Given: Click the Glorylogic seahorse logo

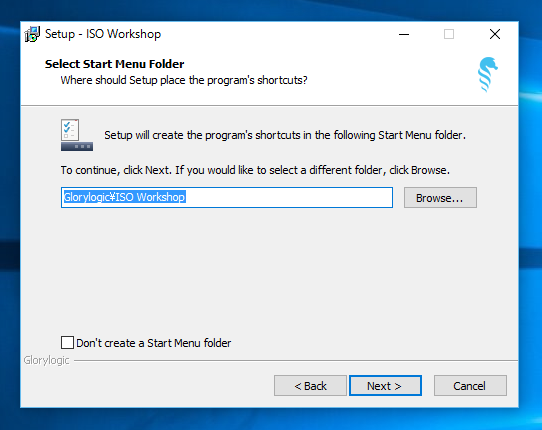Looking at the screenshot, I should (488, 75).
